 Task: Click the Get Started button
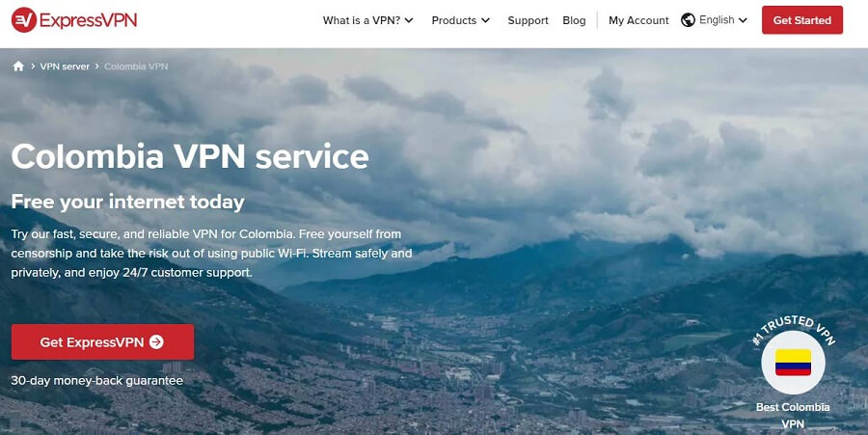pos(802,20)
